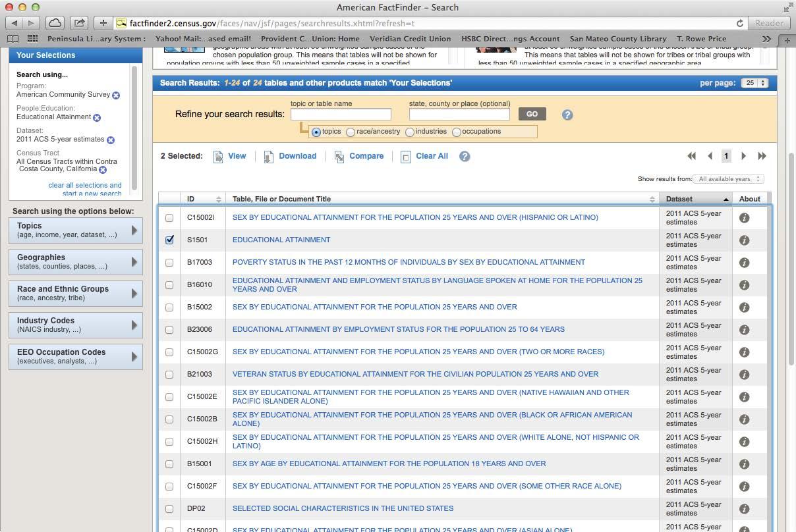
Task: Show more bookmarks overflow chevron
Action: pos(766,39)
